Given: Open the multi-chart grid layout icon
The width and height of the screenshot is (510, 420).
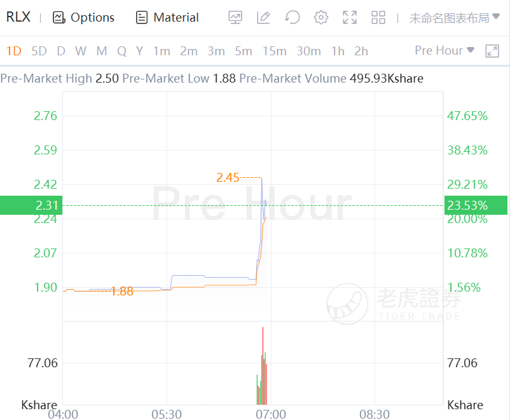Looking at the screenshot, I should tap(378, 17).
